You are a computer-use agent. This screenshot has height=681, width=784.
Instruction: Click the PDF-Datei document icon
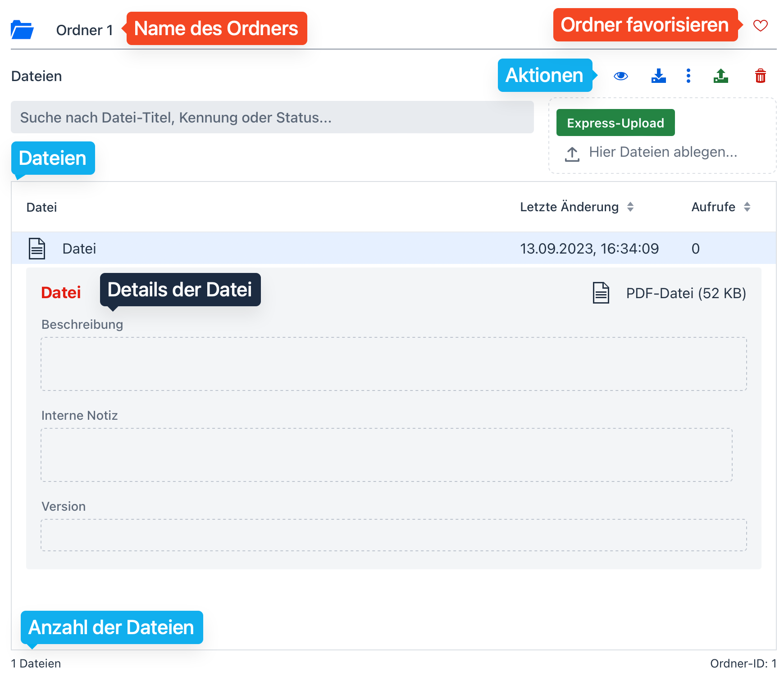601,293
